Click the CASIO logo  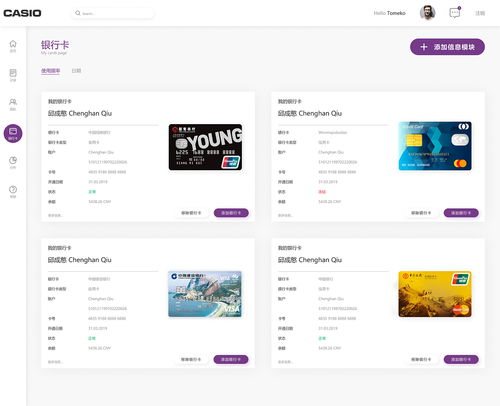pos(22,13)
